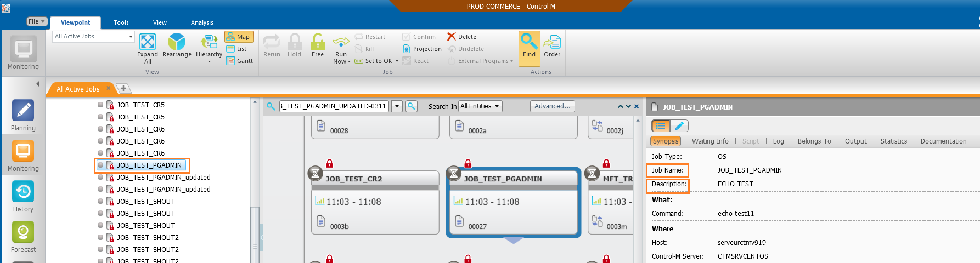Open Monitoring domain with orange icon

(23, 156)
